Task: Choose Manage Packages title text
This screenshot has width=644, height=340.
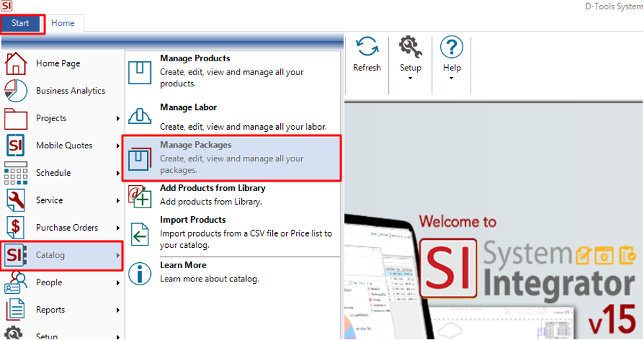Action: pos(196,144)
